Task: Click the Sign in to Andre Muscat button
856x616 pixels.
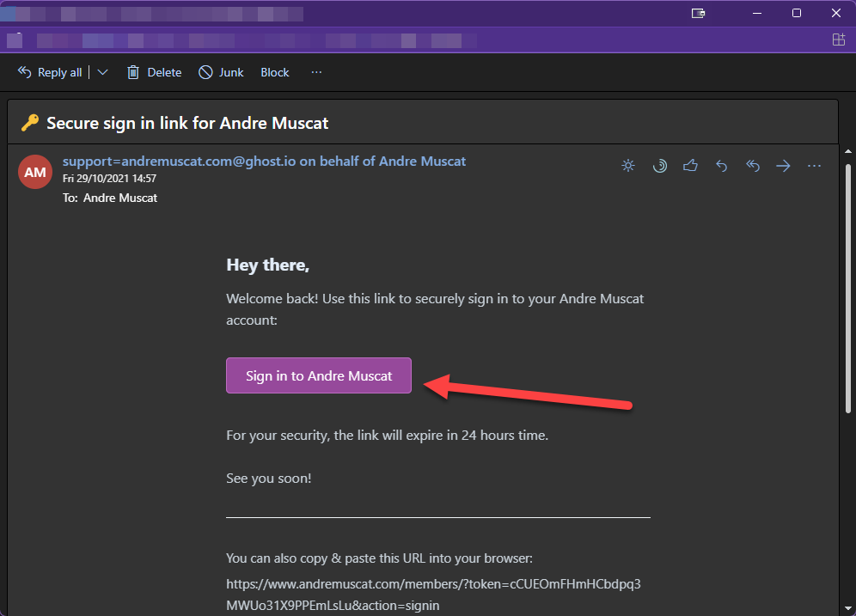Action: [318, 375]
